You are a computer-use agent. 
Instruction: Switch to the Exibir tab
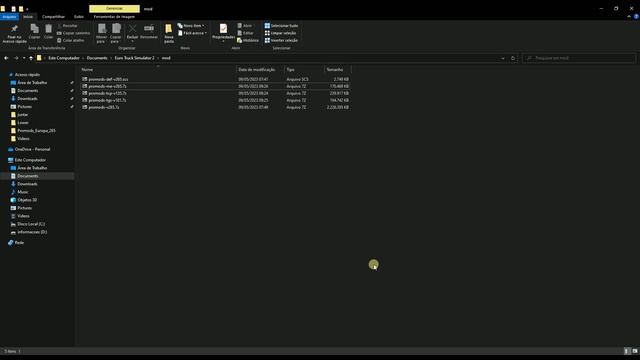click(79, 17)
